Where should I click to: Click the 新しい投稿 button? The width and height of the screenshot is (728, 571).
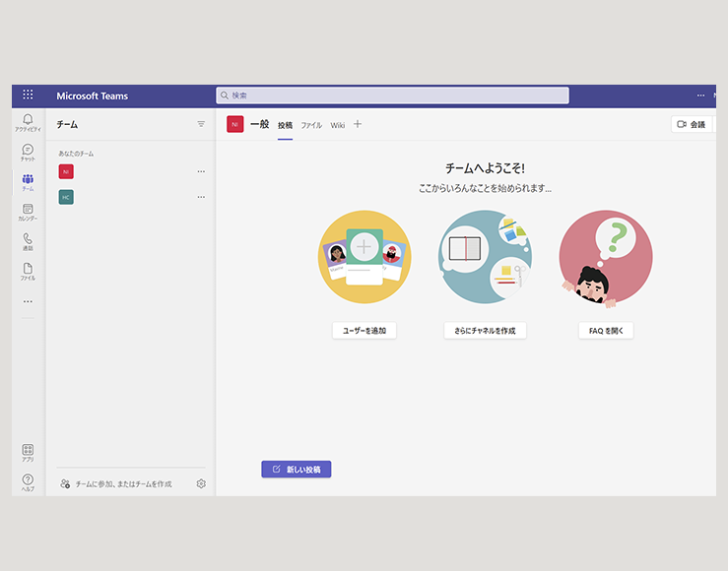297,470
